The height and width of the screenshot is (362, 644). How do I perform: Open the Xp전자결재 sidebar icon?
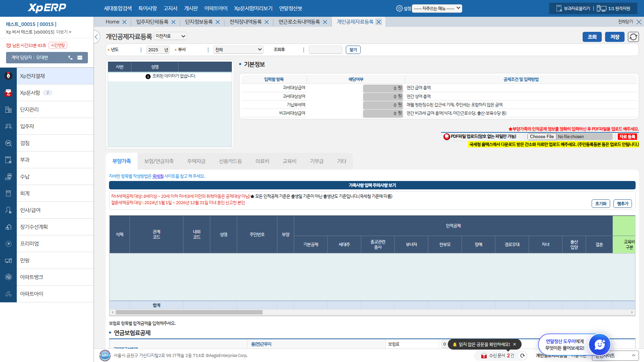click(x=8, y=76)
